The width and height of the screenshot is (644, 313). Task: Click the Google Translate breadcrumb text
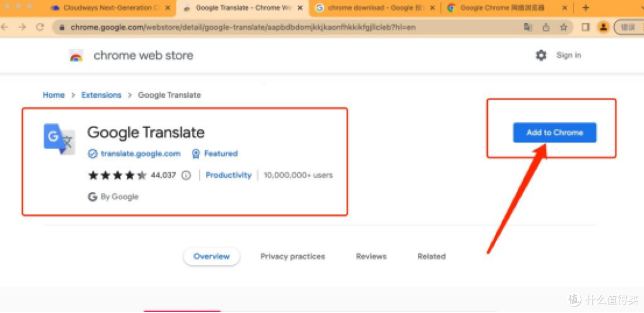point(169,95)
